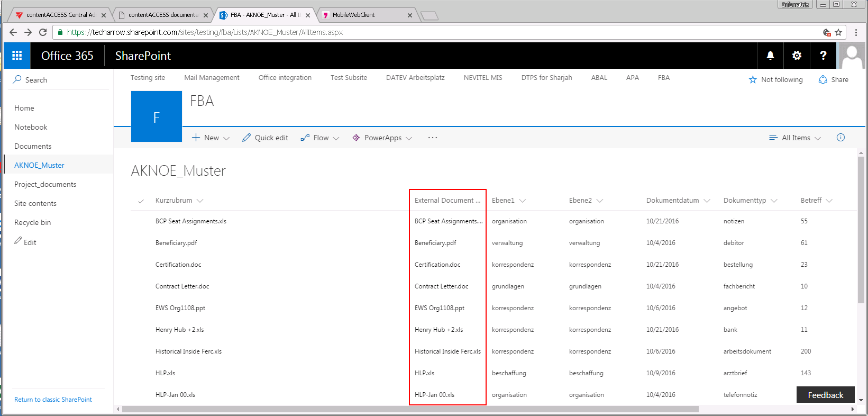Click the Search box in sidebar

click(36, 80)
